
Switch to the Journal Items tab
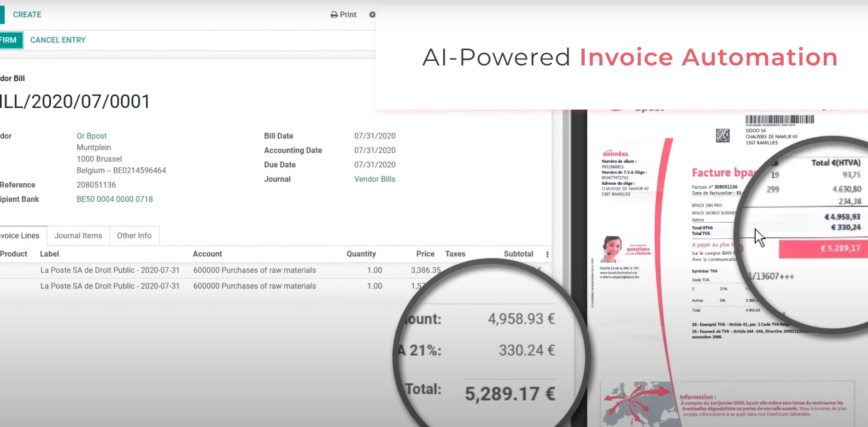78,235
